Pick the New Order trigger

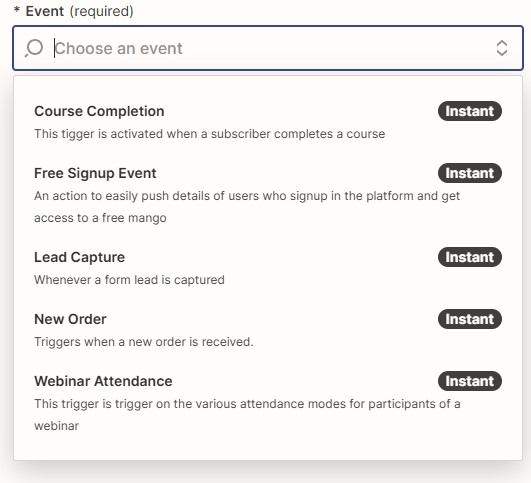268,330
